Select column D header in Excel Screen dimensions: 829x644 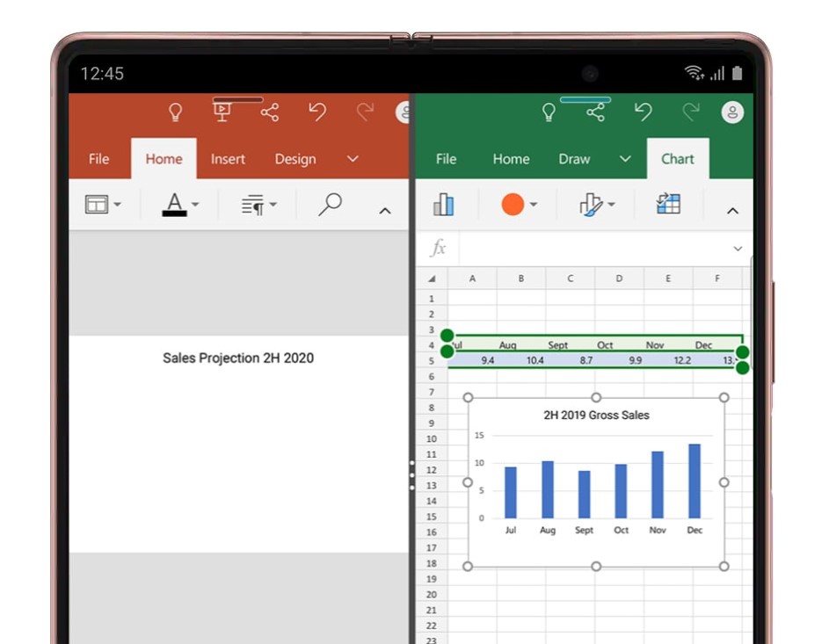619,279
